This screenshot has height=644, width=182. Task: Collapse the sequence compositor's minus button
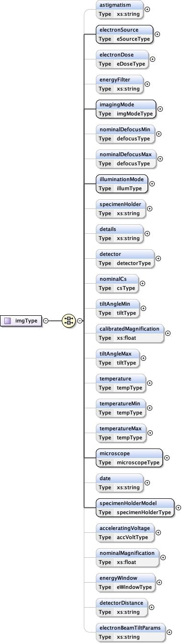(x=80, y=321)
